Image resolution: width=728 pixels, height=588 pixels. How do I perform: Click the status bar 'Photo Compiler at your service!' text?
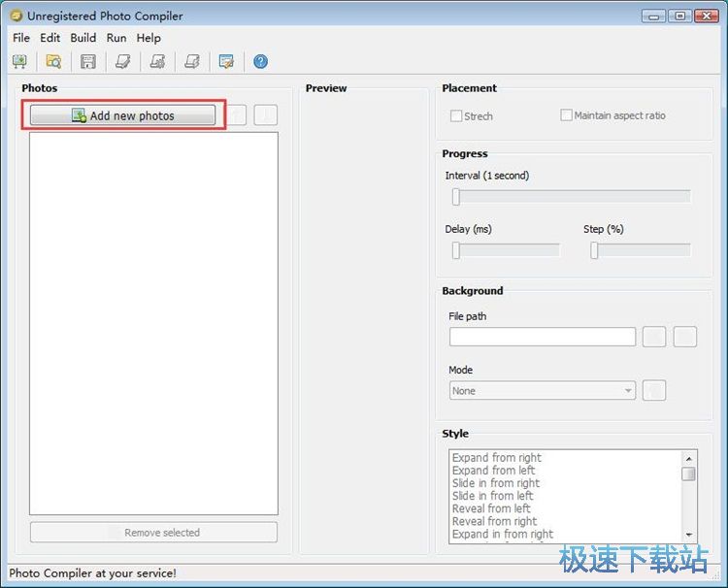92,573
